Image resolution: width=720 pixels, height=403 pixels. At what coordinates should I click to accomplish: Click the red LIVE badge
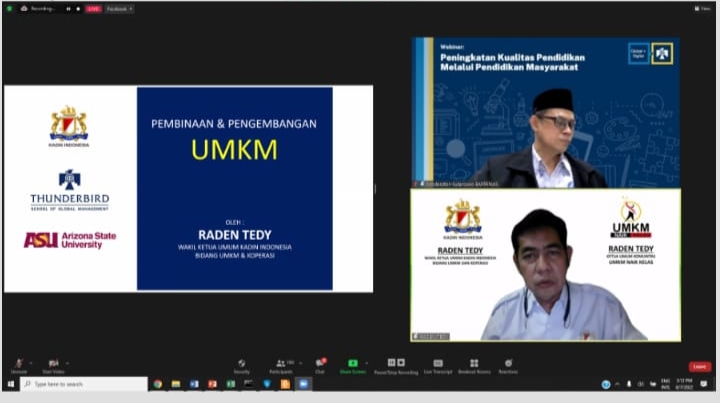(x=93, y=9)
